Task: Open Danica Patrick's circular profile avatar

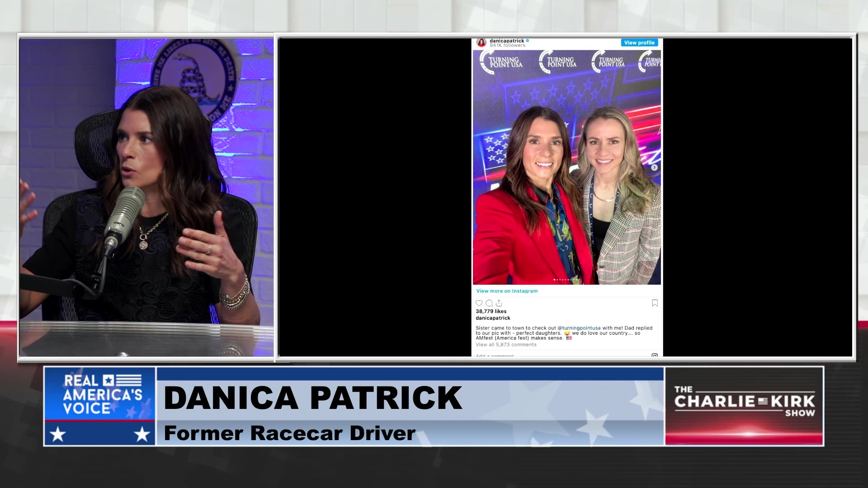Action: point(482,42)
